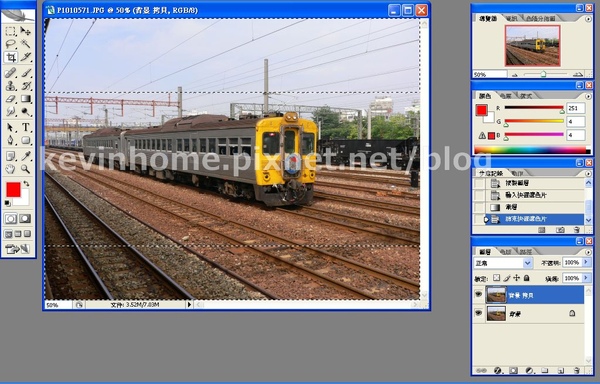
Task: Click the Navigator zoom slider
Action: (x=543, y=74)
